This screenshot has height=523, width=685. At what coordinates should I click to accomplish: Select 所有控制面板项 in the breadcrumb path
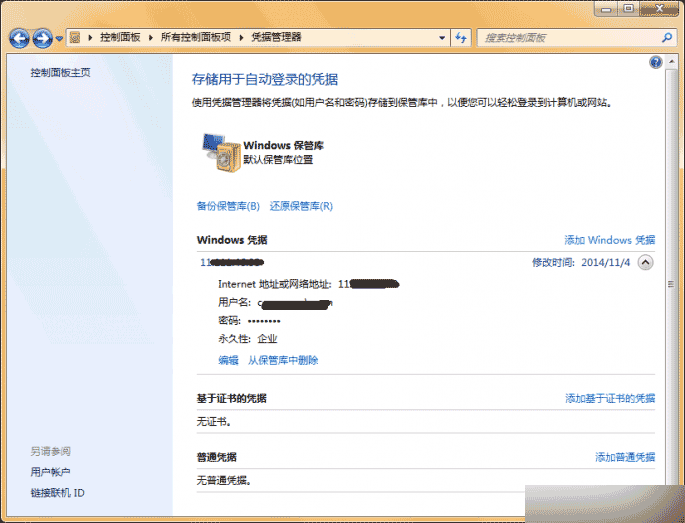point(196,37)
